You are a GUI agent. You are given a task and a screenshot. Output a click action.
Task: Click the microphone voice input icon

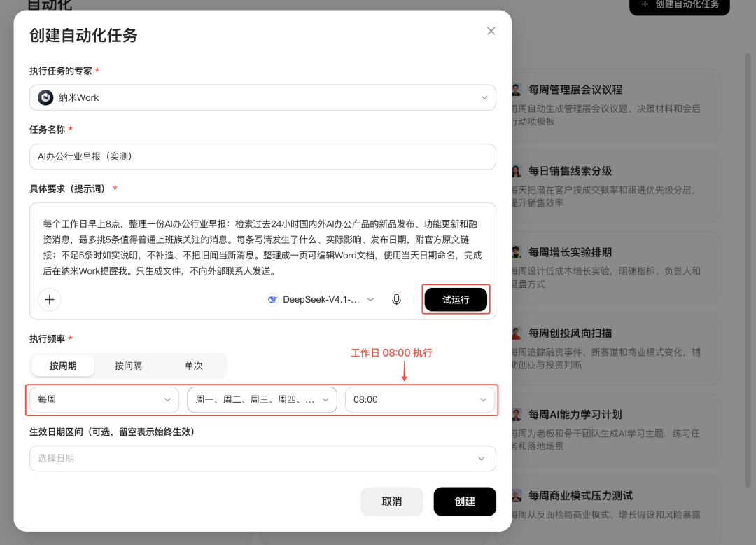[x=396, y=300]
